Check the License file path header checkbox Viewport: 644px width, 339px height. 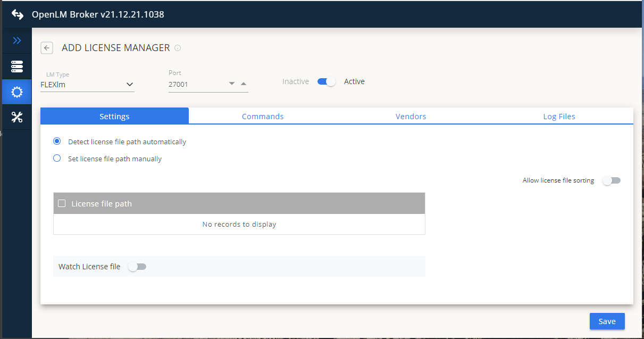pyautogui.click(x=62, y=203)
